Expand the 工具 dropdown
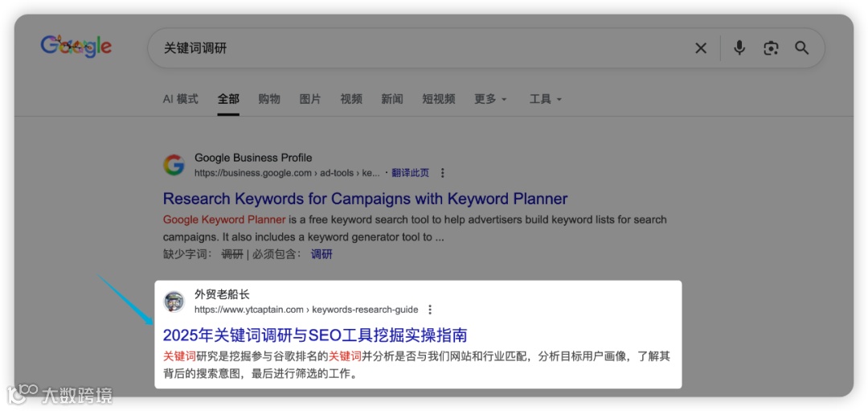The image size is (868, 411). [545, 99]
